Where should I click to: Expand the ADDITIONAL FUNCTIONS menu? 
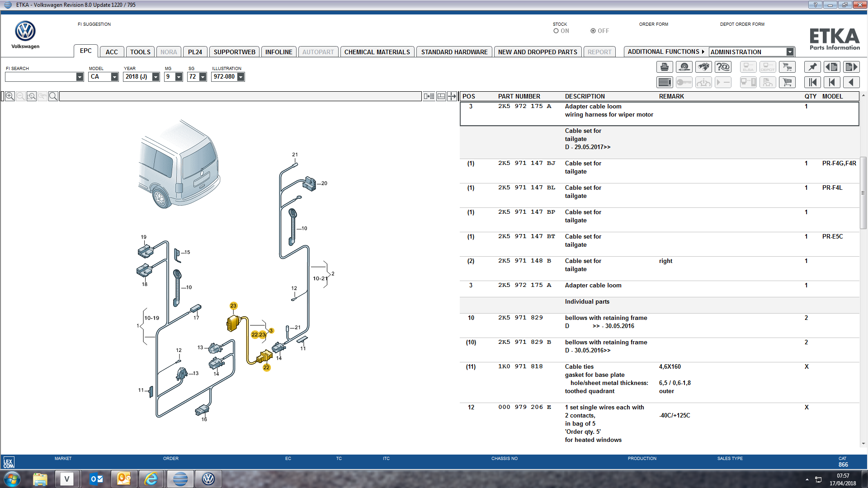point(665,52)
